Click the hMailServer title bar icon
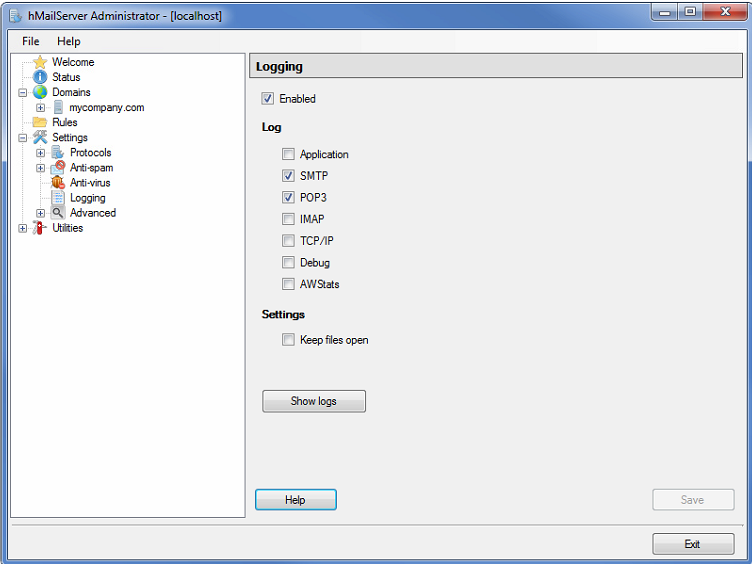The height and width of the screenshot is (564, 752). coord(15,16)
